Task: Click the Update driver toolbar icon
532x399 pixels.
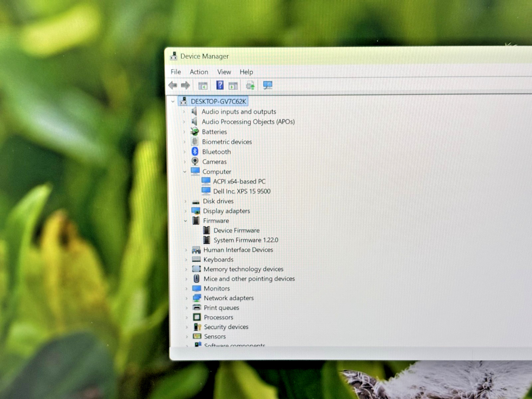Action: pyautogui.click(x=250, y=85)
